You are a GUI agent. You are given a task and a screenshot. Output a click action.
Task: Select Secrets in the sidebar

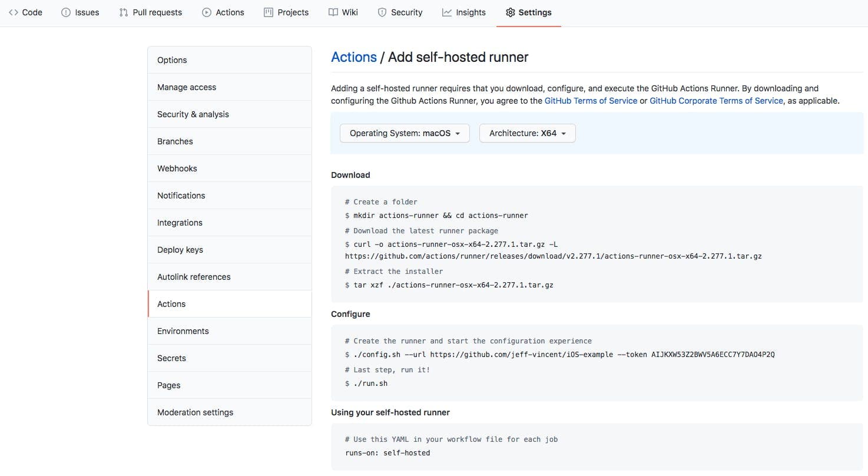[171, 358]
